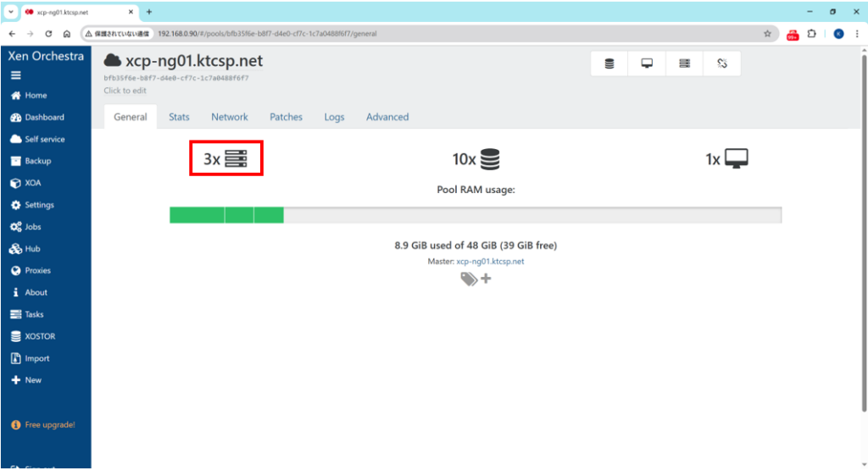This screenshot has height=470, width=868.
Task: Click the Free upgrade! link
Action: (x=47, y=424)
